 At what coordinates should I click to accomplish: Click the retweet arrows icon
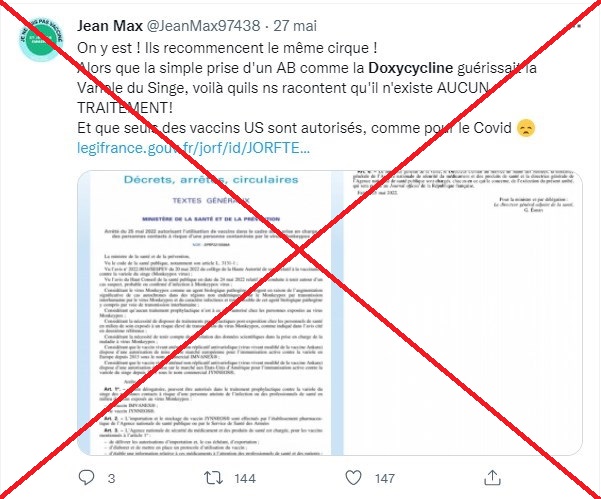[213, 478]
